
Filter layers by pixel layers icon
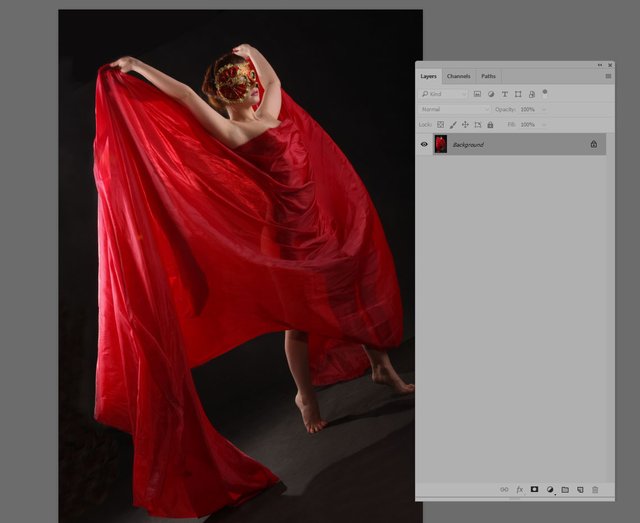pyautogui.click(x=477, y=94)
